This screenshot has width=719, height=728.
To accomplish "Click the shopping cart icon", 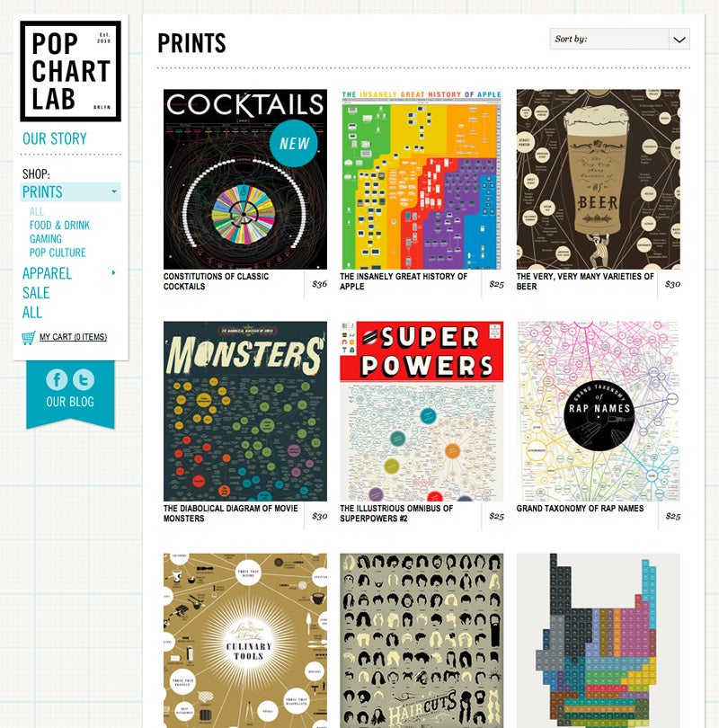I will [29, 338].
